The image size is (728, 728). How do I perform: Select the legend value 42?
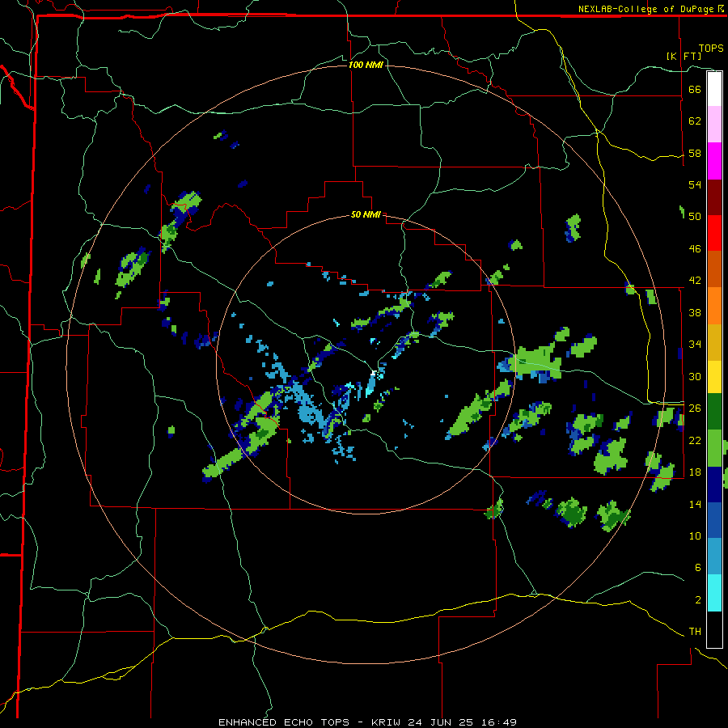pos(695,281)
